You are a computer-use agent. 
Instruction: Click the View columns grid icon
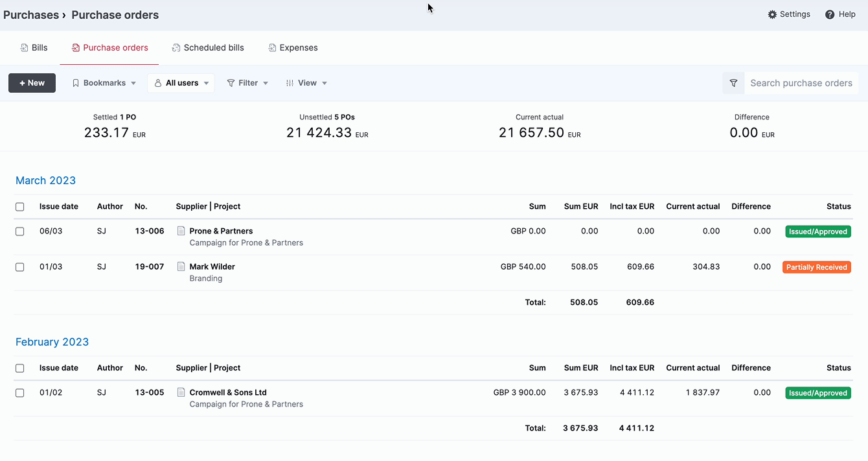tap(290, 83)
